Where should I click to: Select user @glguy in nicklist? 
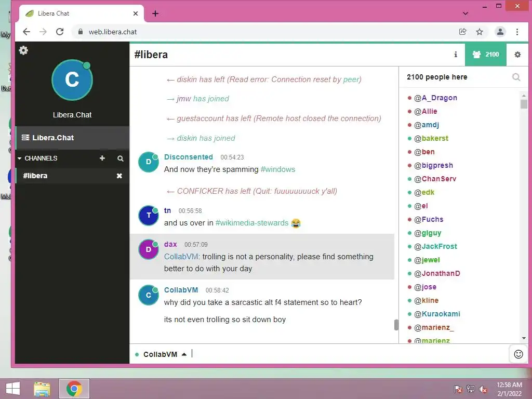click(428, 233)
